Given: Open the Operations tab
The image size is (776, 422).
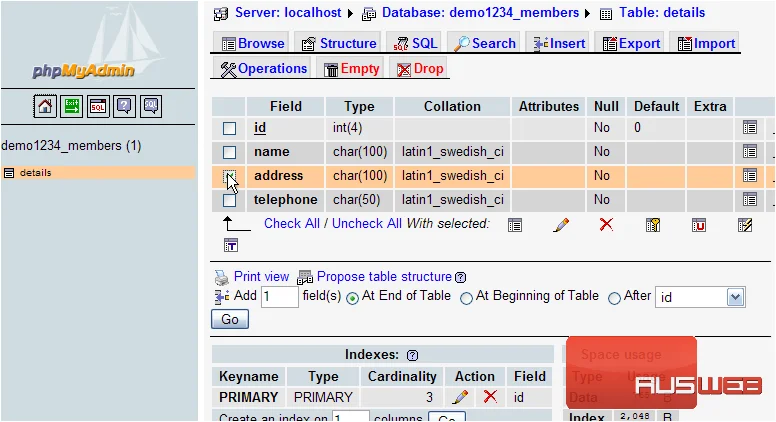Looking at the screenshot, I should [263, 69].
